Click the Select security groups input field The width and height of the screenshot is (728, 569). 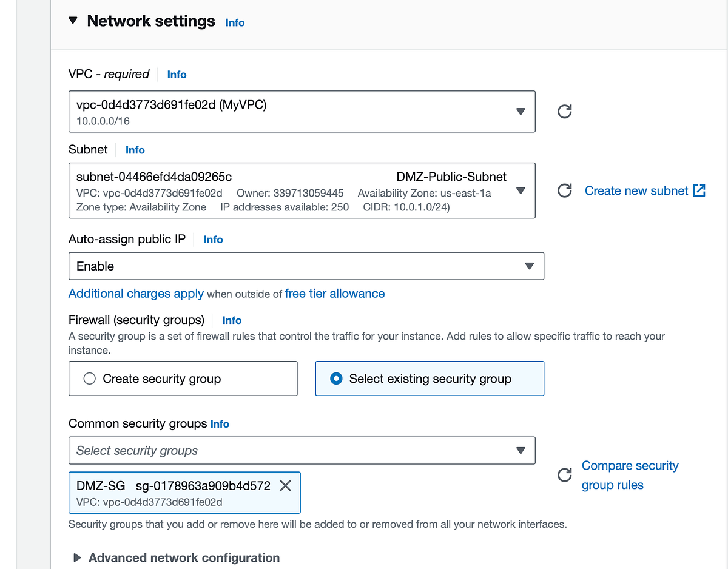(243, 450)
